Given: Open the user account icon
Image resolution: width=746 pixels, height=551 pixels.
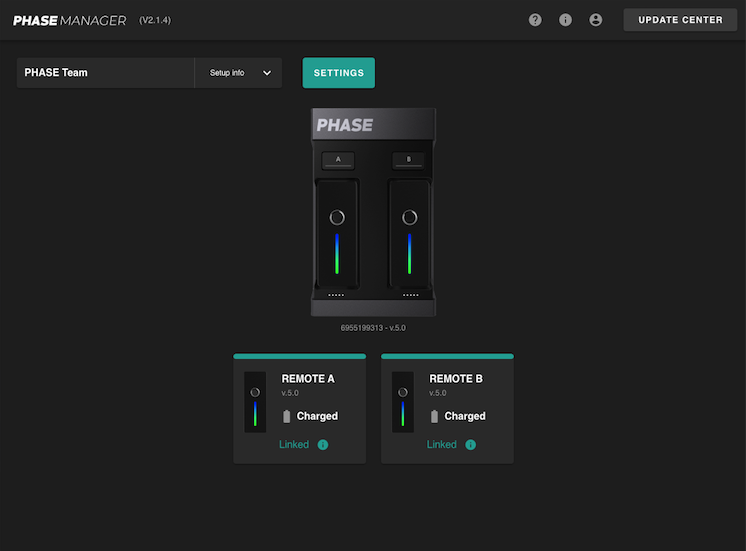Looking at the screenshot, I should (x=595, y=20).
